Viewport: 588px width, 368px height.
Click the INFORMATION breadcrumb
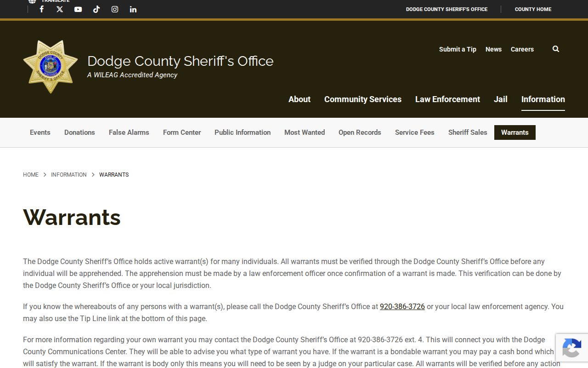click(68, 175)
